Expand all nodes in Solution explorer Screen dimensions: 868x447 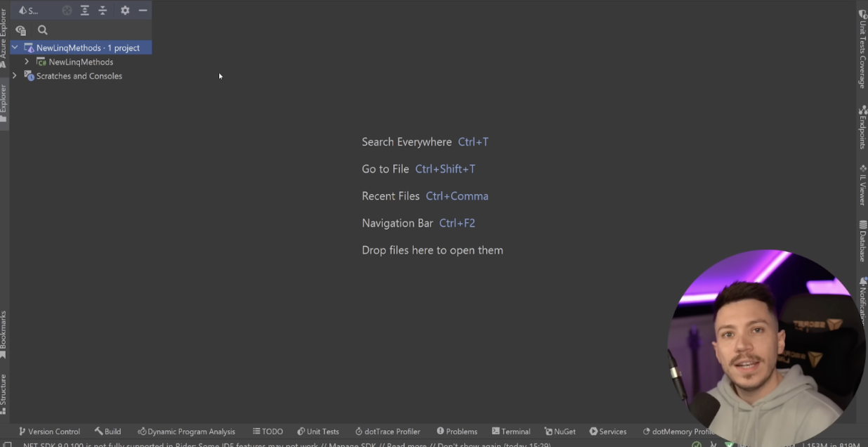coord(85,10)
